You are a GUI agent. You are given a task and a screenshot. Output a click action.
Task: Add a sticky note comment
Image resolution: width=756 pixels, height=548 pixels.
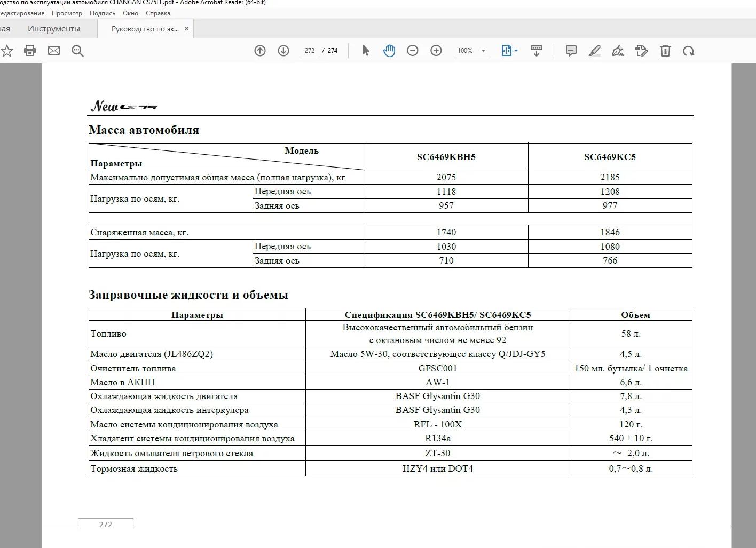pyautogui.click(x=571, y=51)
